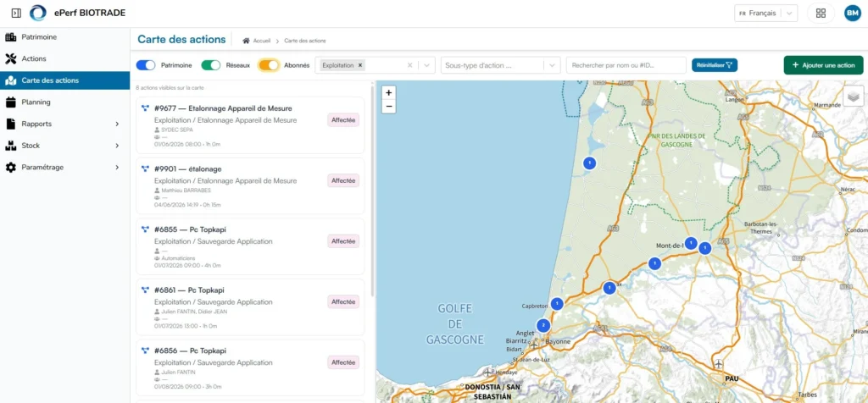The width and height of the screenshot is (868, 403).
Task: Click the map cluster marker showing 2
Action: tap(543, 326)
